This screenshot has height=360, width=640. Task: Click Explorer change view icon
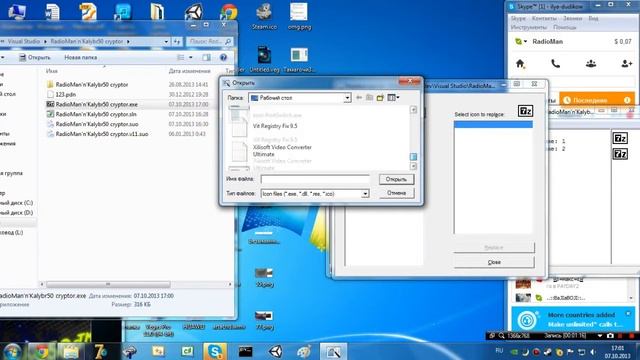(180, 58)
